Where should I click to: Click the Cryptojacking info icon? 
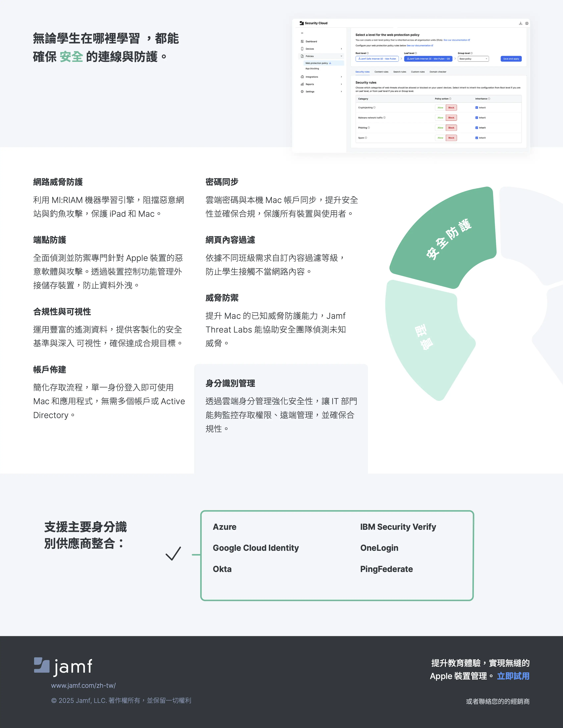pos(374,107)
